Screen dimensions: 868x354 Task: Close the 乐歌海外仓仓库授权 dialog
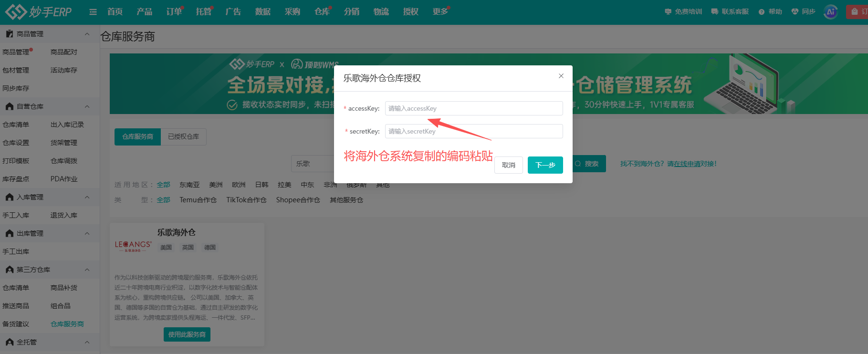pos(561,76)
